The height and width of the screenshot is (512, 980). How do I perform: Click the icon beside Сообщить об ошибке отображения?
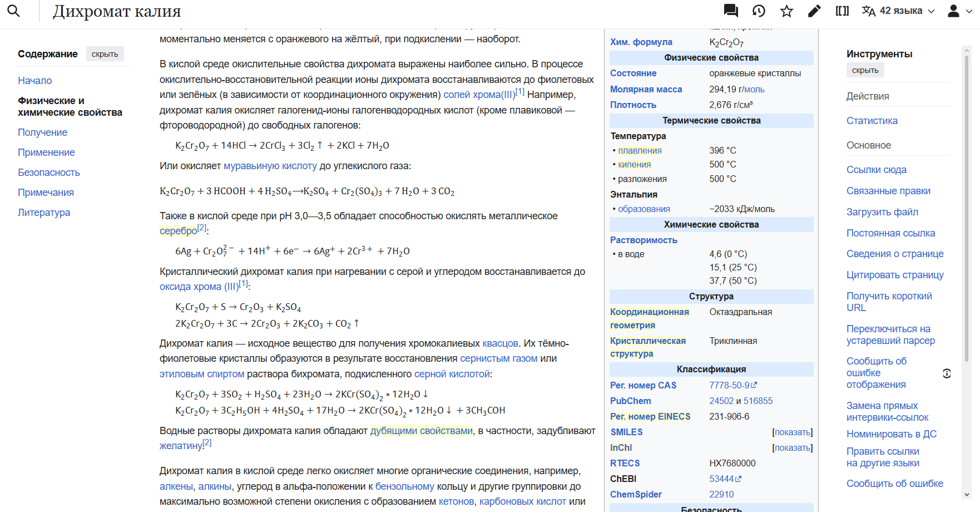947,373
